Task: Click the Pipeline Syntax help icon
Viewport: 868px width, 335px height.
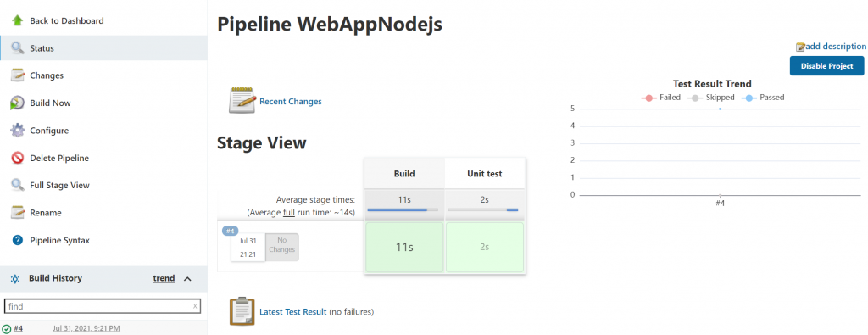Action: click(18, 240)
